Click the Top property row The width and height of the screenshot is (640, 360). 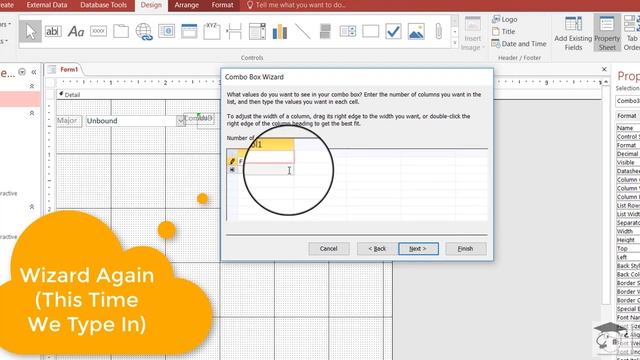(x=628, y=249)
